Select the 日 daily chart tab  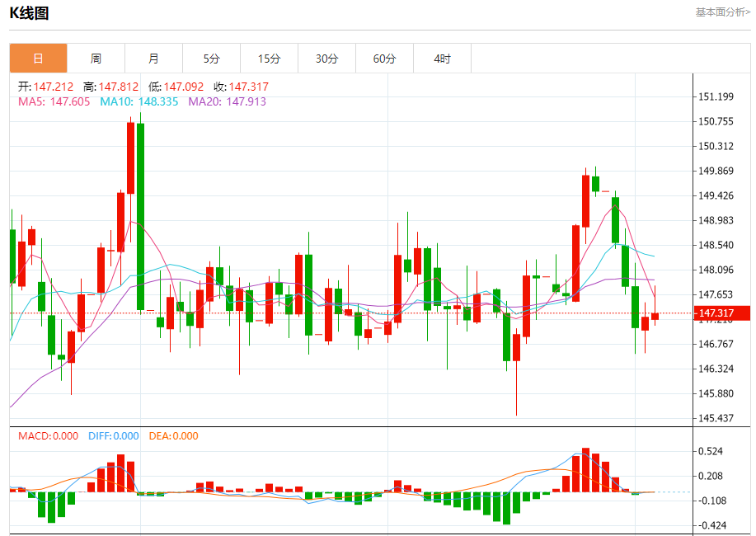(38, 59)
